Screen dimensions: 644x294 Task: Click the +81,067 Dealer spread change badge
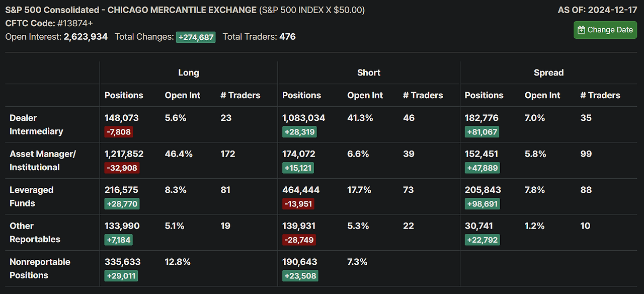[x=482, y=132]
